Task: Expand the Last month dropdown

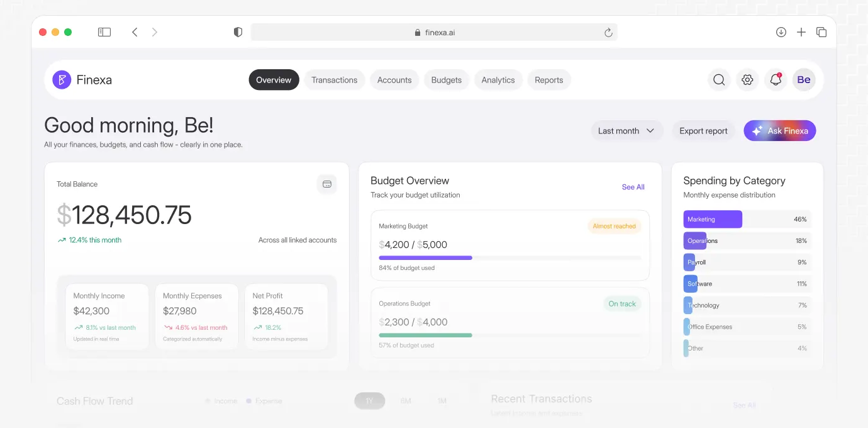Action: [x=626, y=131]
